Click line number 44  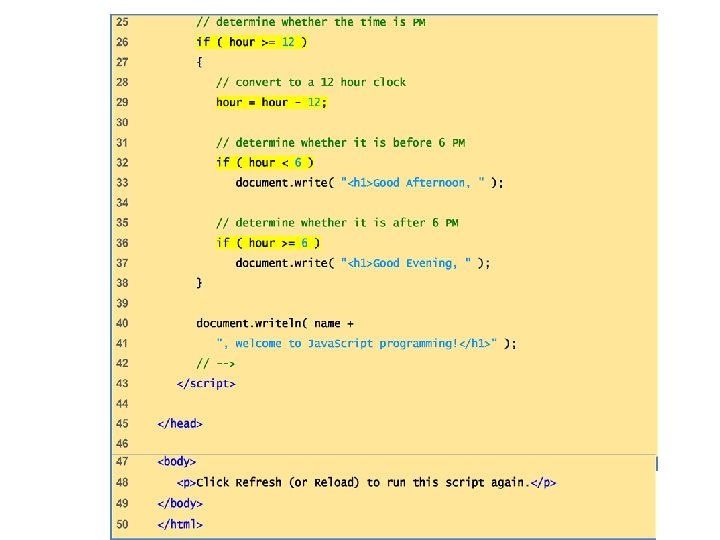122,404
